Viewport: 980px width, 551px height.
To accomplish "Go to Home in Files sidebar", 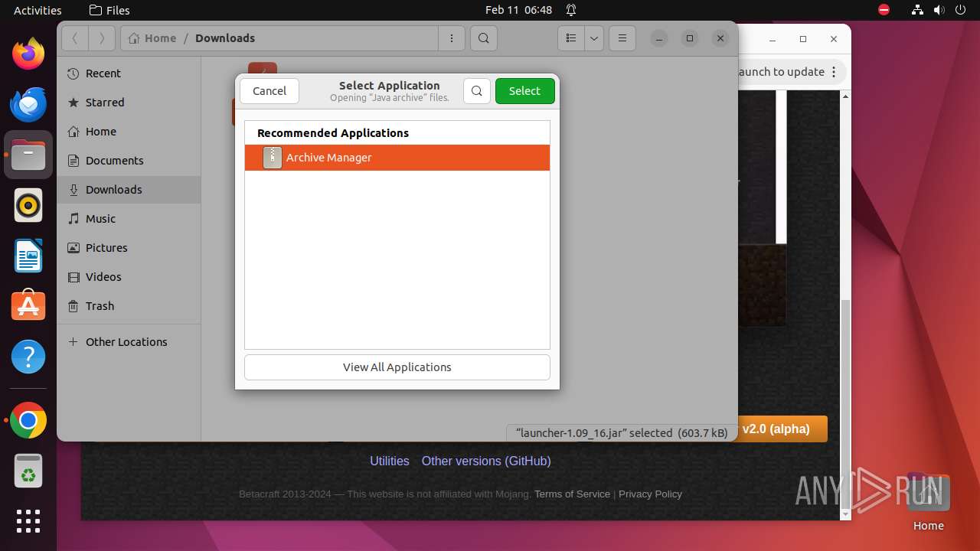I will 129,132.
